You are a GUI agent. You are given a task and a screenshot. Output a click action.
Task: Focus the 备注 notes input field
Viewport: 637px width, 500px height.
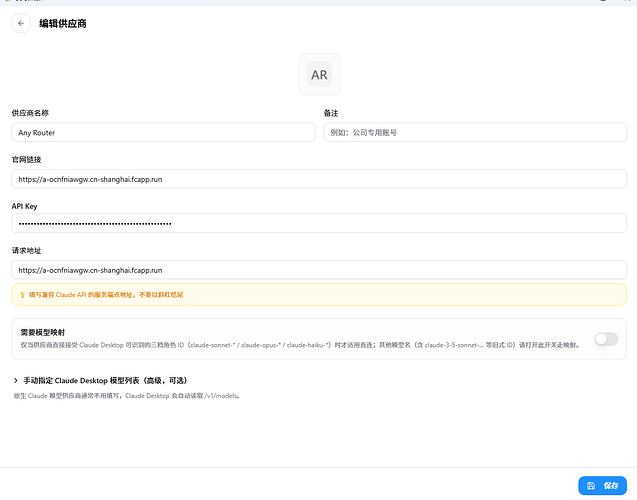pyautogui.click(x=475, y=132)
